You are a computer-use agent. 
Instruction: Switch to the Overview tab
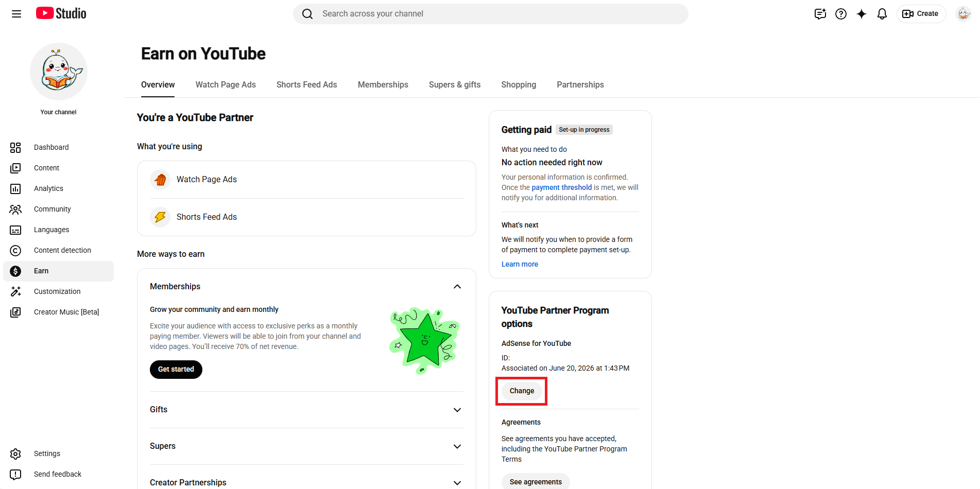point(158,85)
